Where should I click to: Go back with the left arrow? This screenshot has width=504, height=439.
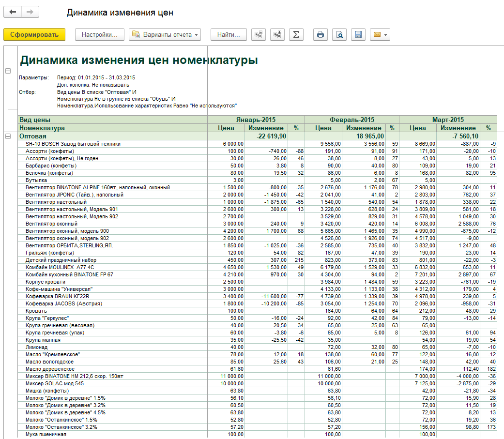coord(13,12)
